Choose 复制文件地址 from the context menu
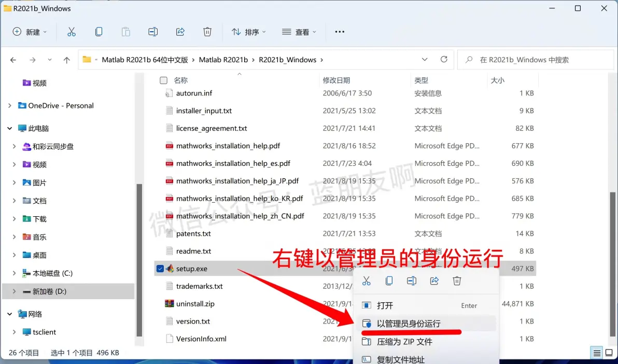The image size is (618, 364). click(426, 359)
